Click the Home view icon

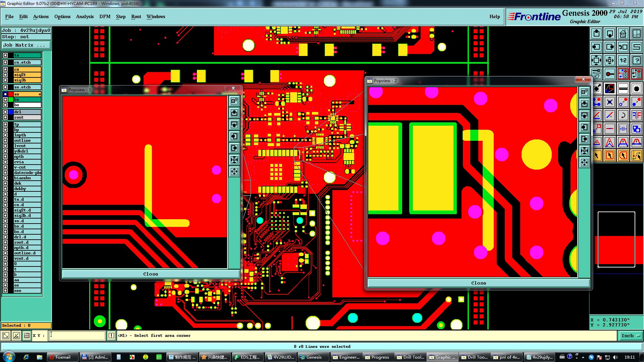623,34
